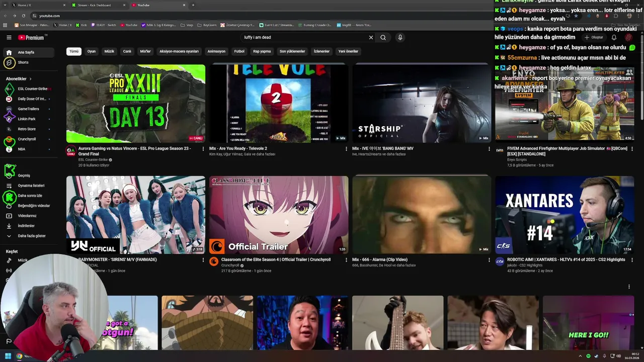Open Linkin Park subscription in sidebar

pos(29,119)
